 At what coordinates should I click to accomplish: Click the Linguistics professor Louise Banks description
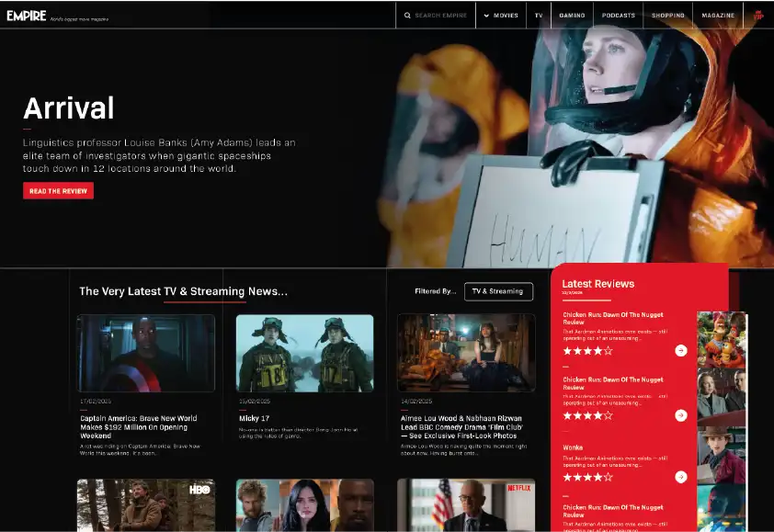pyautogui.click(x=159, y=155)
